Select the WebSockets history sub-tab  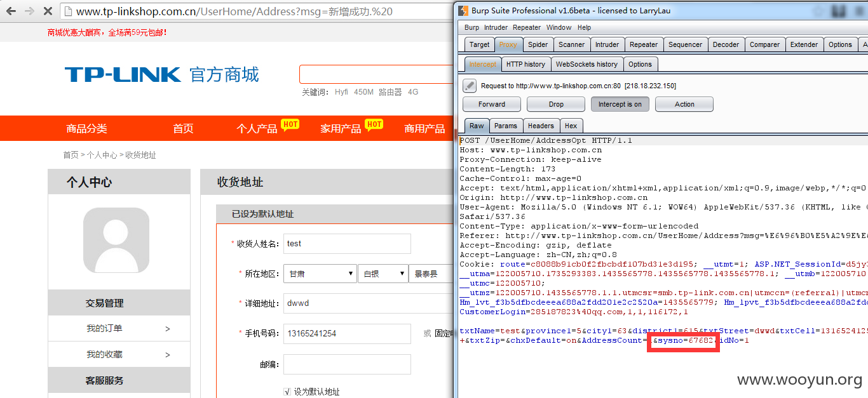coord(587,64)
